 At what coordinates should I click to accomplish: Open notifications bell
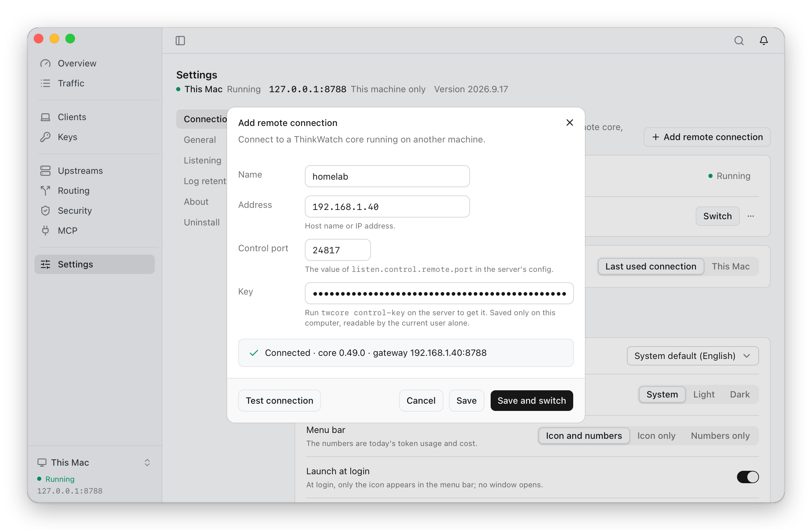[x=764, y=41]
